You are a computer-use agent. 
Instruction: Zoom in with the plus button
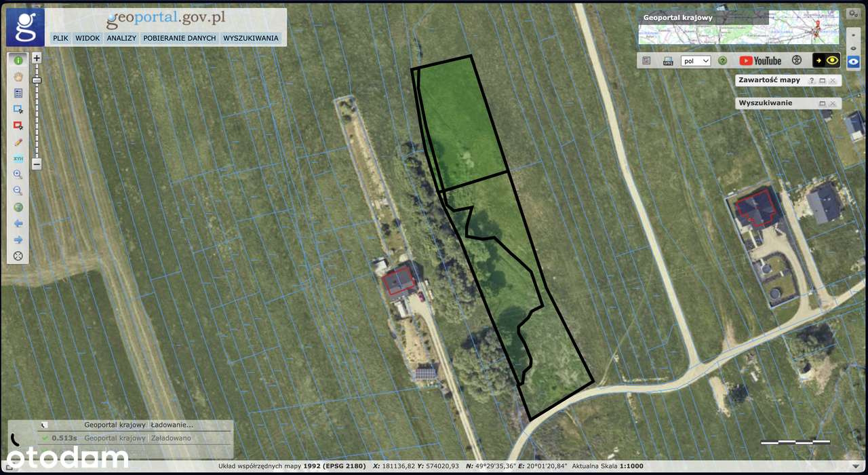(37, 58)
